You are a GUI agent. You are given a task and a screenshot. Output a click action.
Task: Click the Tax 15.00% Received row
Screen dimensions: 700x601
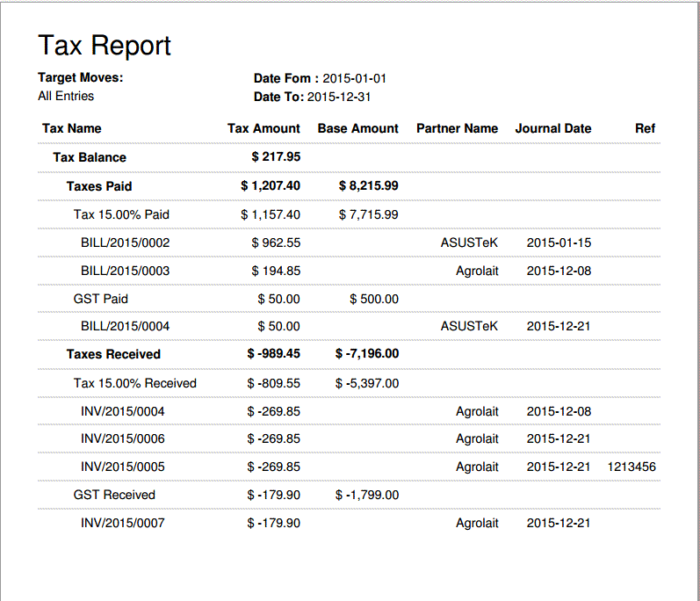point(134,383)
